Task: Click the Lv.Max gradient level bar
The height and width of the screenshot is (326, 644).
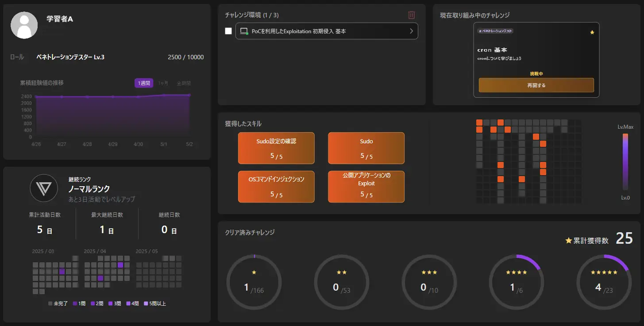Action: pos(625,162)
